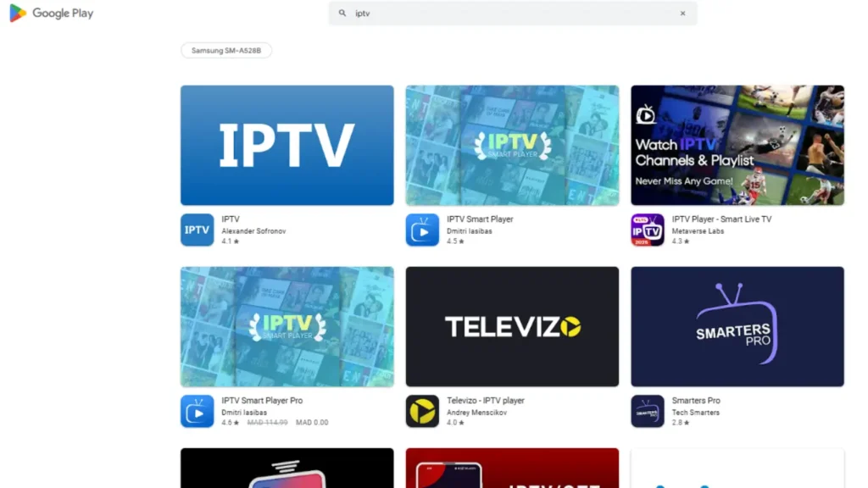Clear the search field with X
Screen dimensions: 868x488
click(682, 14)
